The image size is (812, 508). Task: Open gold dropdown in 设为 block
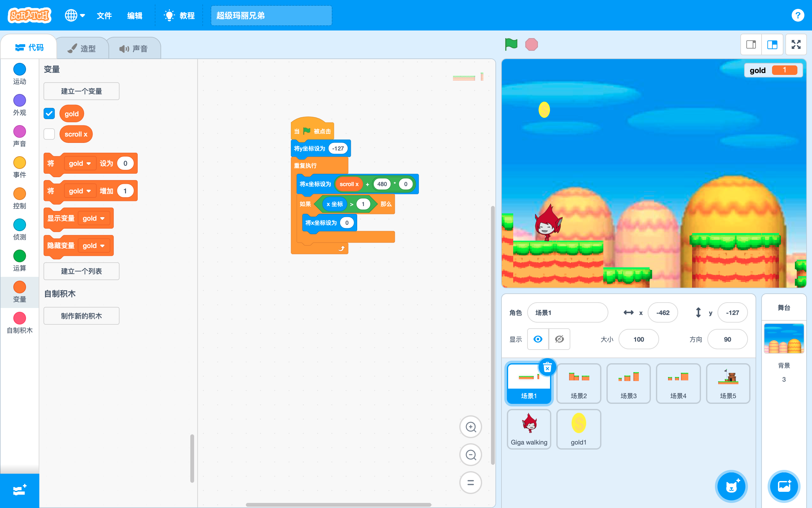click(80, 163)
